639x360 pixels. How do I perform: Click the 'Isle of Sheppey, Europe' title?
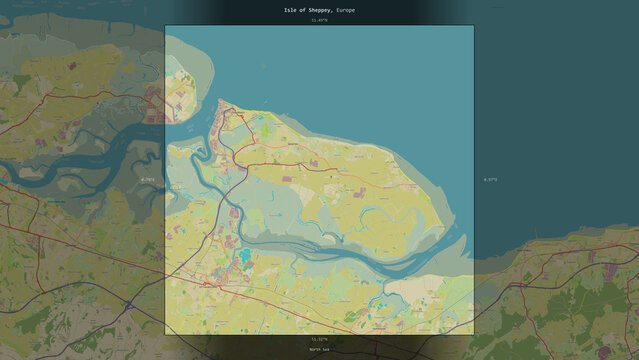point(319,10)
